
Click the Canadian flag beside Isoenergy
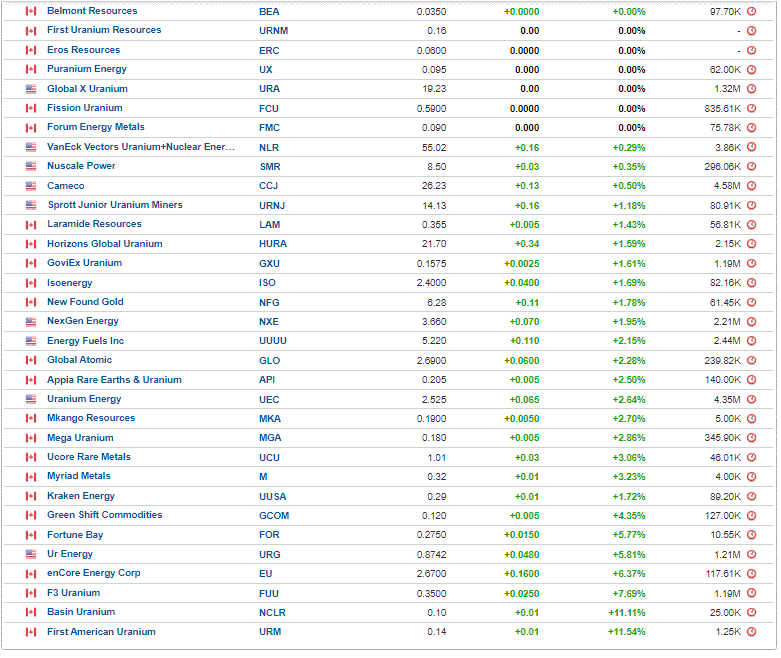click(31, 283)
